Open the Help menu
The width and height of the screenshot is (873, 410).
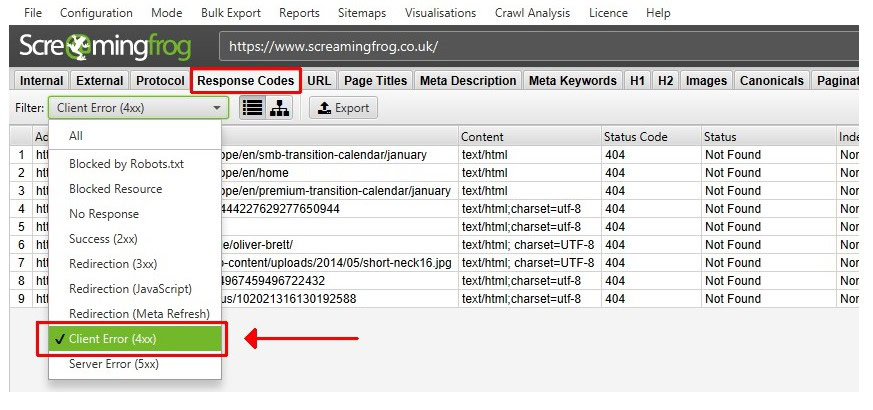[x=658, y=13]
